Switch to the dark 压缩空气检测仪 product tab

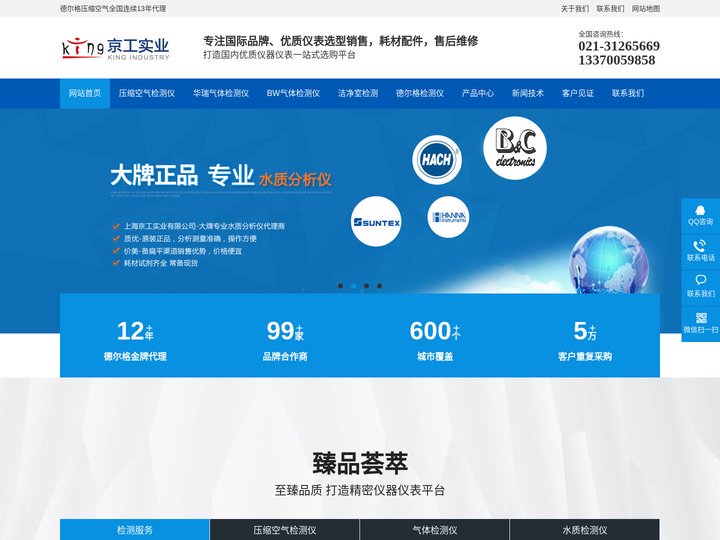[285, 530]
